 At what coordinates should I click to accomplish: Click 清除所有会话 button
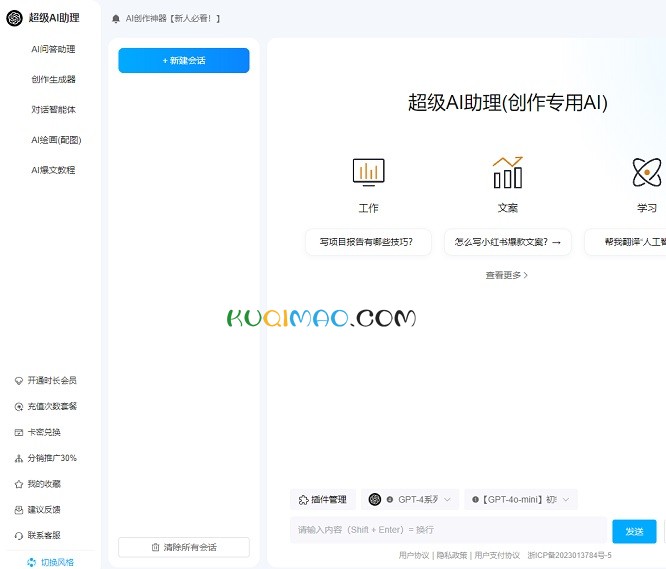[184, 547]
